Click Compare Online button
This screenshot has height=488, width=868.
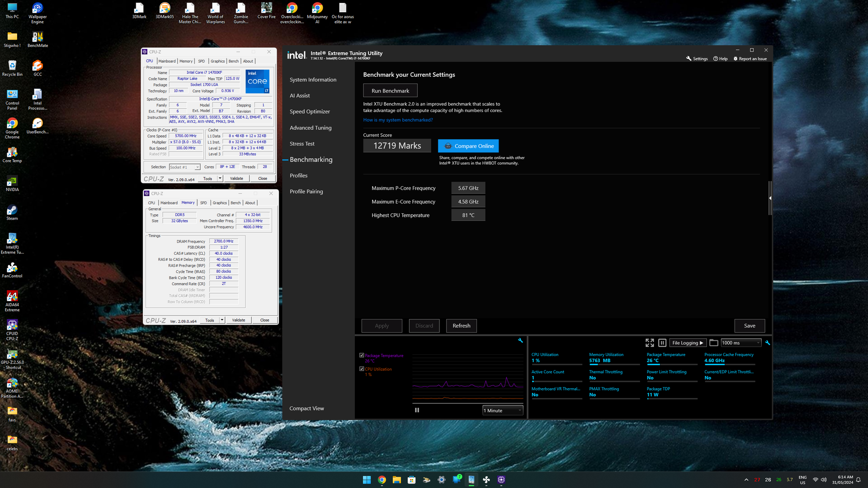[x=468, y=146]
